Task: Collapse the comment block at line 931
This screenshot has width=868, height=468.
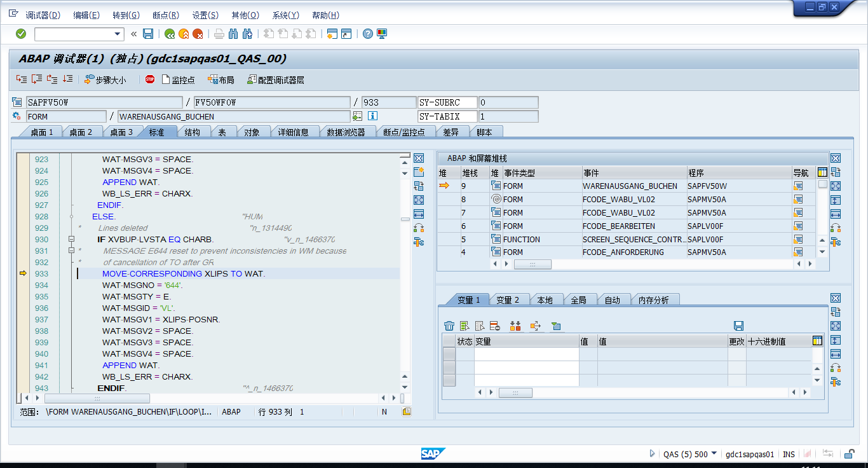Action: [72, 251]
